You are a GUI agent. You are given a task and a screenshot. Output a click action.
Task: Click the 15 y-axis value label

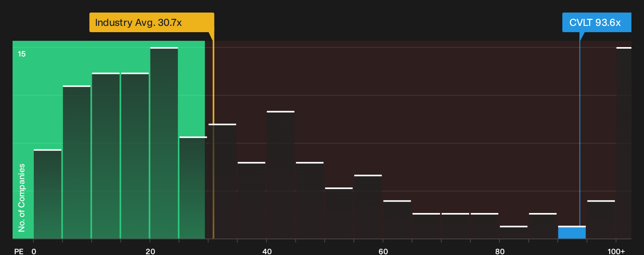coord(22,54)
